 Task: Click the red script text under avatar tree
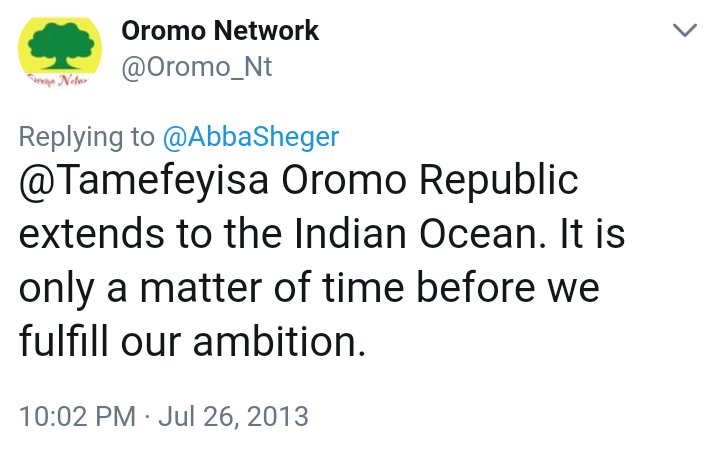(x=60, y=79)
